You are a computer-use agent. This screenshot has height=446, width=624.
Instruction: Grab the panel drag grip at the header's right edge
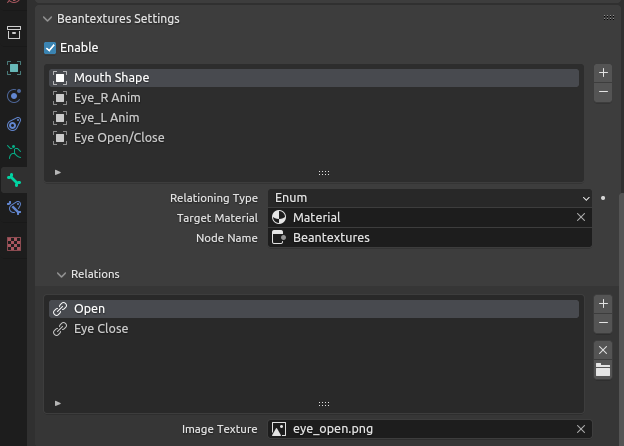pos(609,18)
